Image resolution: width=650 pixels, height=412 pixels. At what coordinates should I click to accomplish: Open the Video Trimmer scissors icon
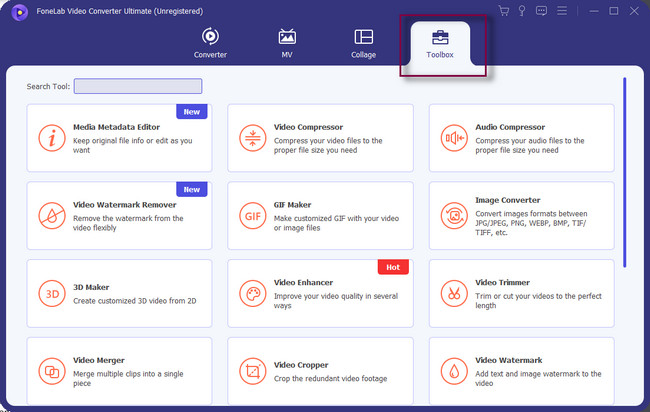click(454, 293)
